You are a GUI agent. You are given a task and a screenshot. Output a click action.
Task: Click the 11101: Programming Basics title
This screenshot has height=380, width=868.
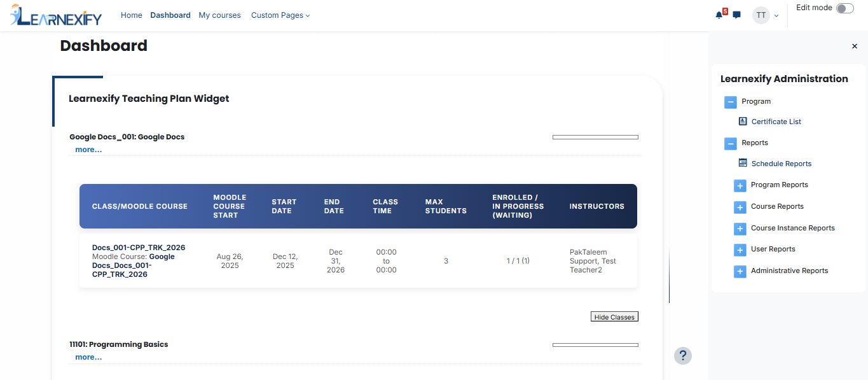(x=119, y=344)
